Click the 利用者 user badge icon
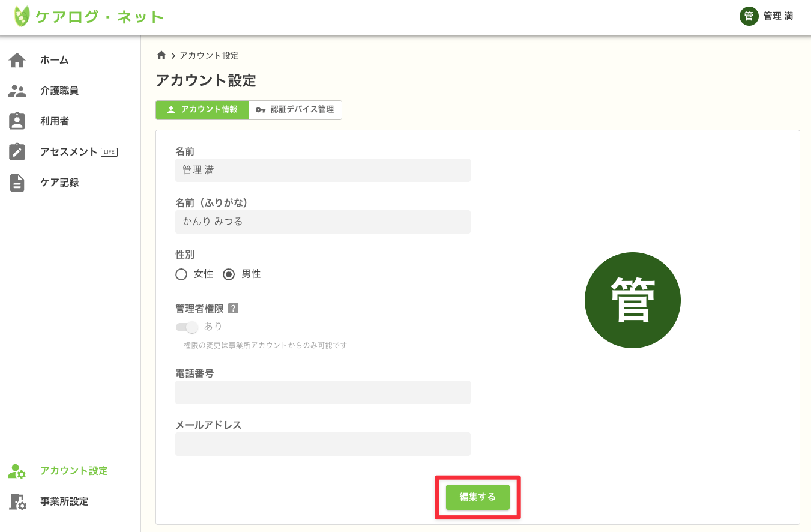This screenshot has height=532, width=811. [x=17, y=121]
